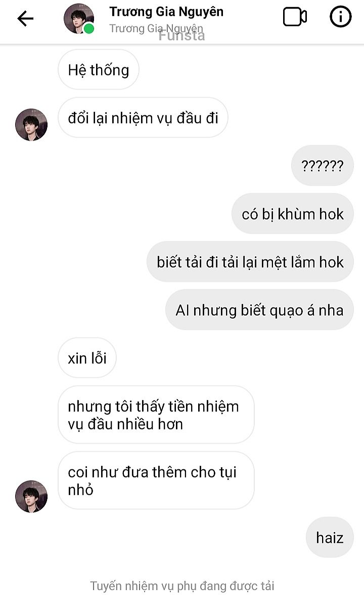Open conversation info via the circled i icon
Image resolution: width=364 pixels, height=612 pixels.
click(340, 17)
